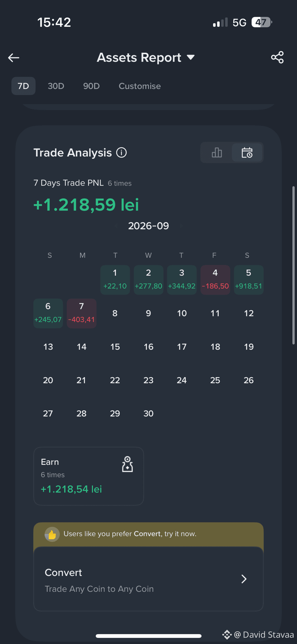This screenshot has width=297, height=644.
Task: Expand the Assets Report dropdown arrow
Action: point(191,57)
